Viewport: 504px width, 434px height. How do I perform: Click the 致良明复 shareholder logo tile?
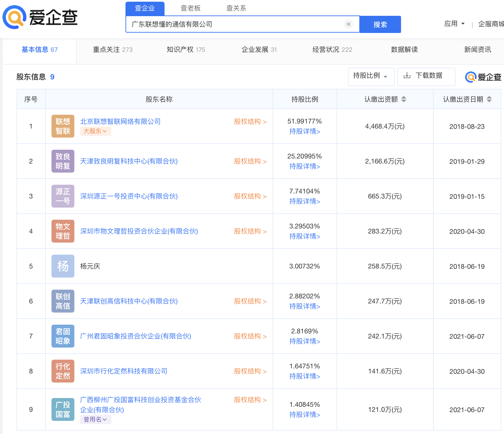63,161
